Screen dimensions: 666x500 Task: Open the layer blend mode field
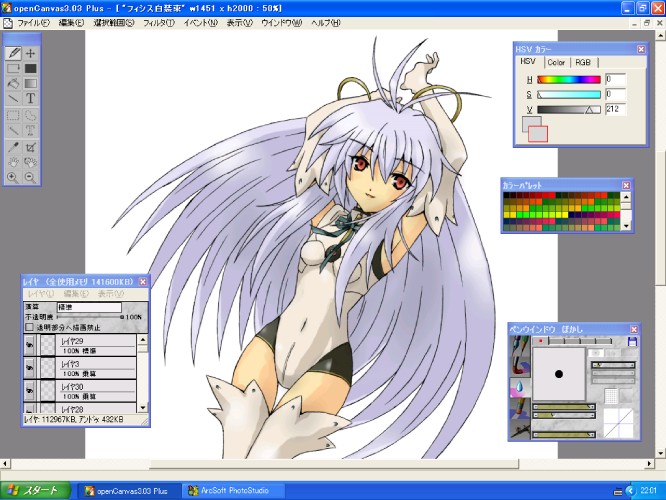pos(89,307)
